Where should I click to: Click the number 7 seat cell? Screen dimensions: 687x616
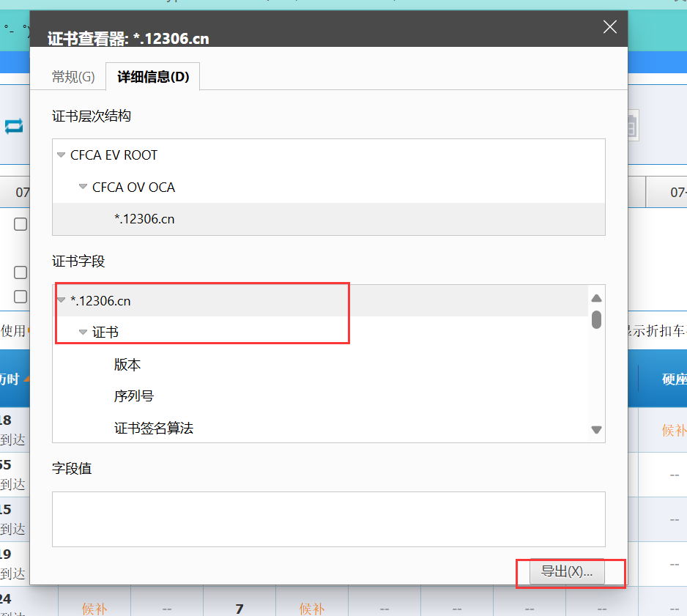pyautogui.click(x=239, y=609)
